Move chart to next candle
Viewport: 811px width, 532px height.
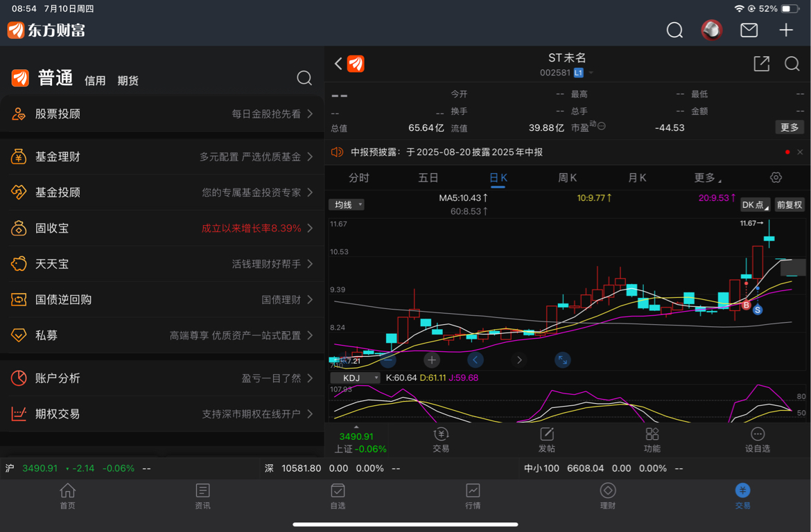click(x=519, y=360)
